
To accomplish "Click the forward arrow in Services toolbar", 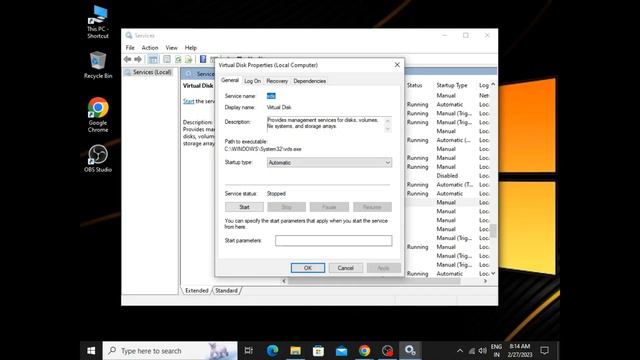I will pos(138,60).
